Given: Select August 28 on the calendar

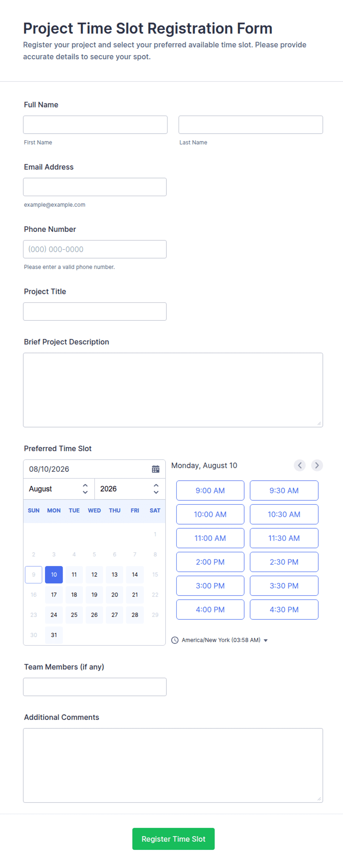Looking at the screenshot, I should (135, 615).
